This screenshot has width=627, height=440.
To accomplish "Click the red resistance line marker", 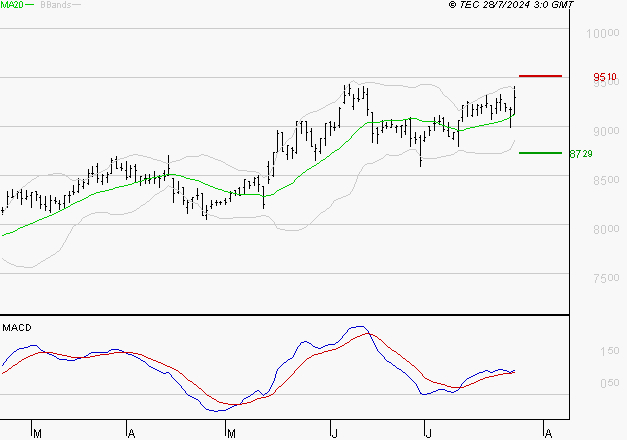I will [x=540, y=76].
